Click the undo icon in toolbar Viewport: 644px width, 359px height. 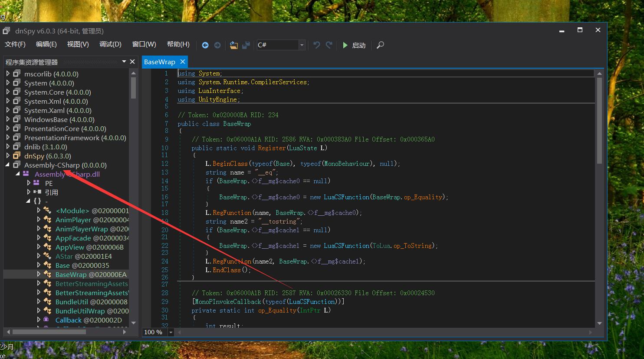pyautogui.click(x=317, y=45)
